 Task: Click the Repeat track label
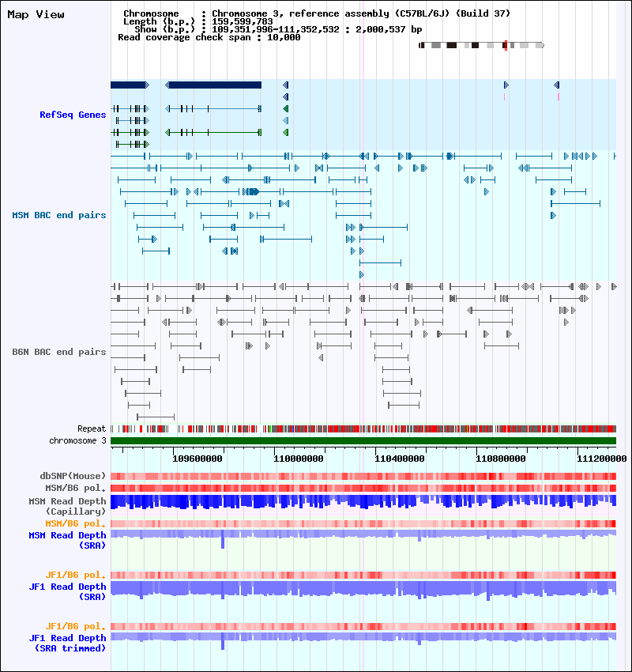[x=92, y=428]
